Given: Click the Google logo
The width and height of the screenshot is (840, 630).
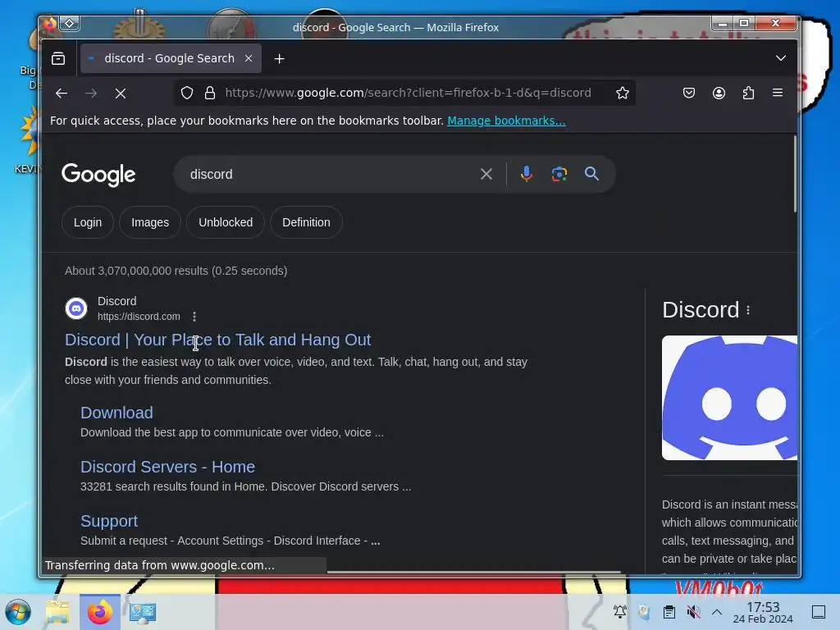Looking at the screenshot, I should (98, 175).
